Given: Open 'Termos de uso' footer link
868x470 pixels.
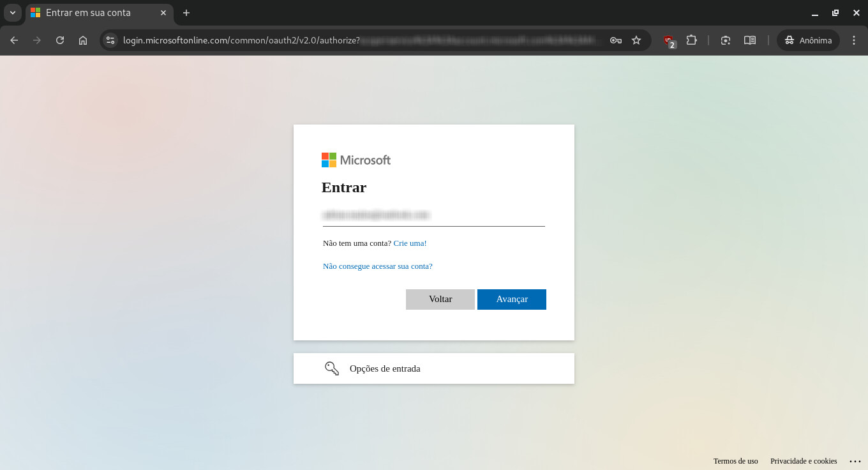Looking at the screenshot, I should [x=736, y=461].
